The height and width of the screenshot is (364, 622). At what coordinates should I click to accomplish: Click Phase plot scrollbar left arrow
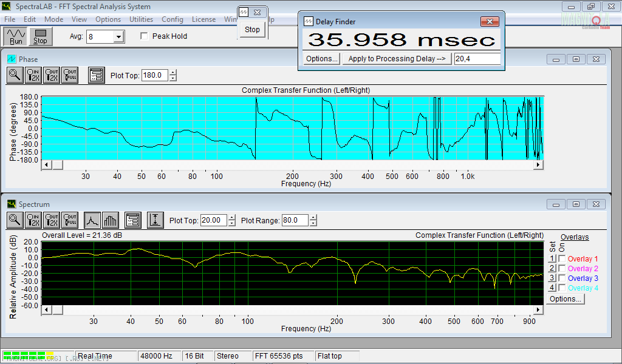(47, 165)
